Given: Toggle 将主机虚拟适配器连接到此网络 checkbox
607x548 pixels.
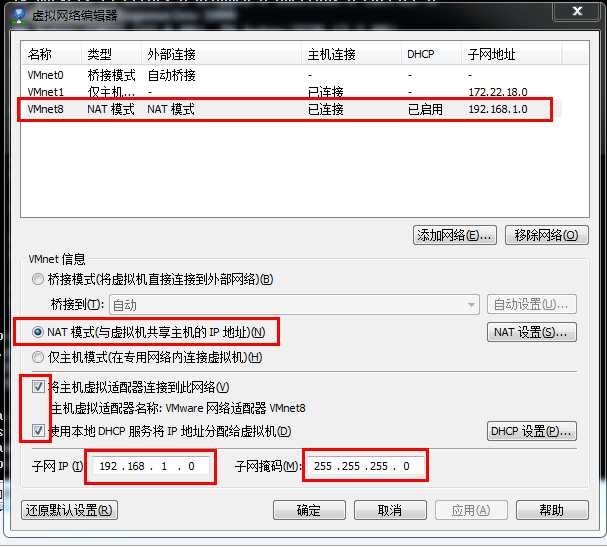Looking at the screenshot, I should [38, 386].
